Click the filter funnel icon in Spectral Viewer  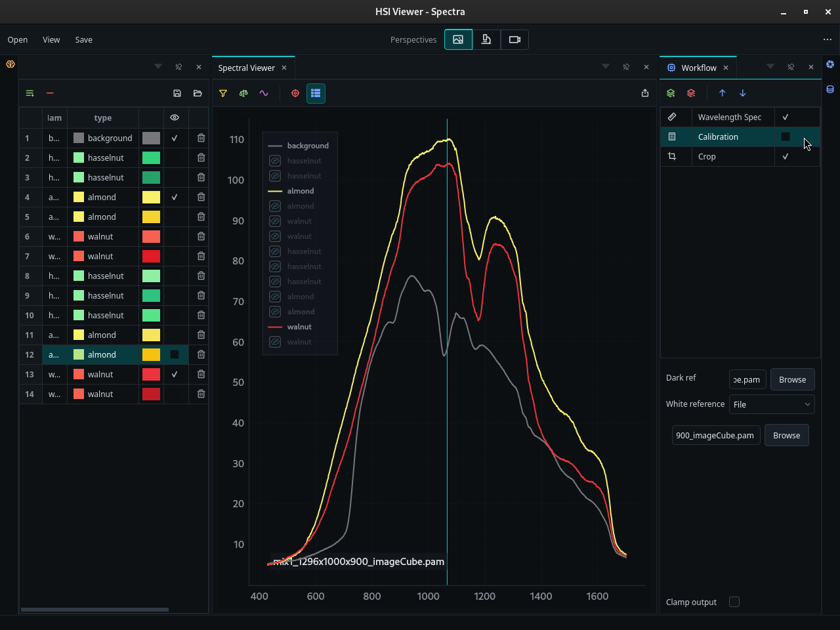pyautogui.click(x=223, y=93)
